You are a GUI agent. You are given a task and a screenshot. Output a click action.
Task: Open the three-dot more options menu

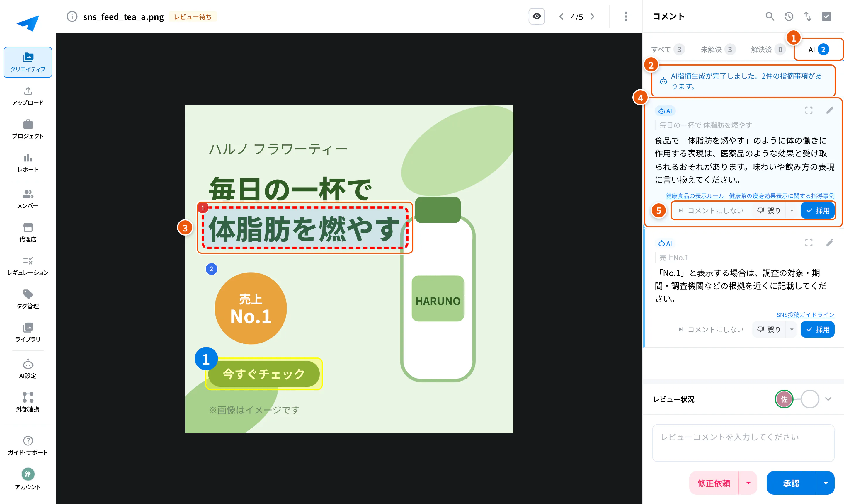pos(626,16)
